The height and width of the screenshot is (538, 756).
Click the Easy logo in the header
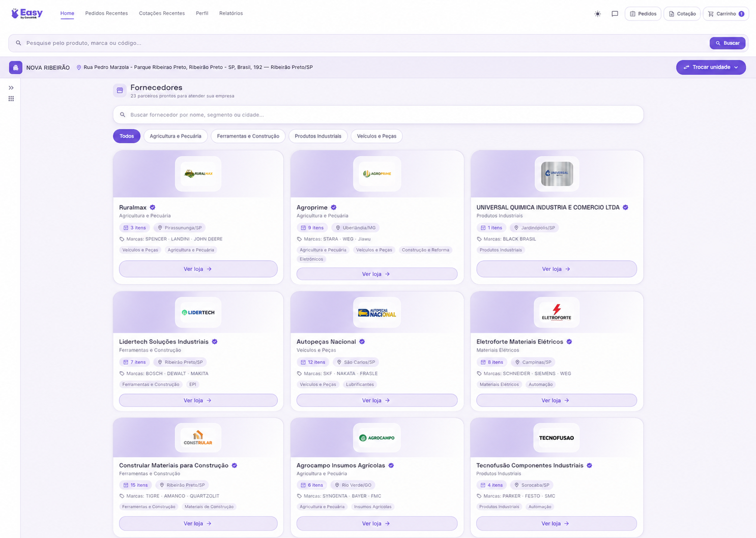click(27, 14)
